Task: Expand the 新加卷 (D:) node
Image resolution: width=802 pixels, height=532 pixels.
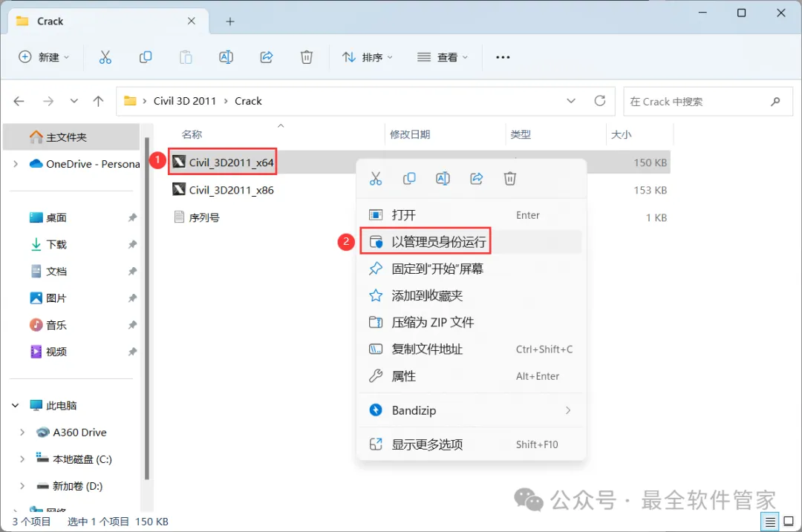Action: pos(22,486)
